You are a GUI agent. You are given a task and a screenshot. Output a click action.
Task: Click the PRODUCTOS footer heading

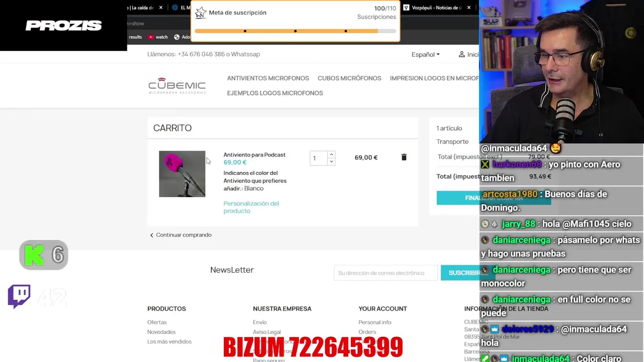(167, 309)
